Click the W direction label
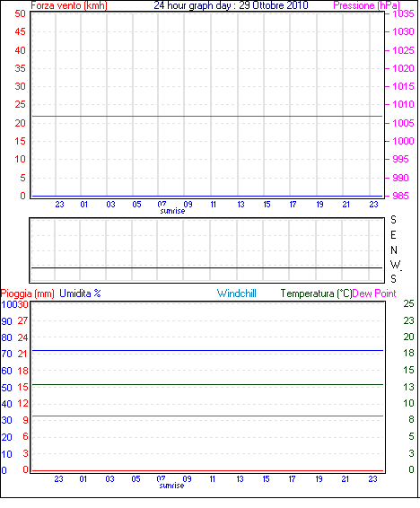The image size is (420, 508). pyautogui.click(x=395, y=265)
